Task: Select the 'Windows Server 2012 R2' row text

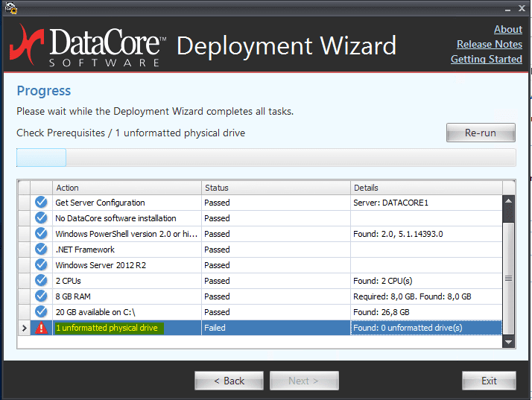Action: tap(101, 265)
